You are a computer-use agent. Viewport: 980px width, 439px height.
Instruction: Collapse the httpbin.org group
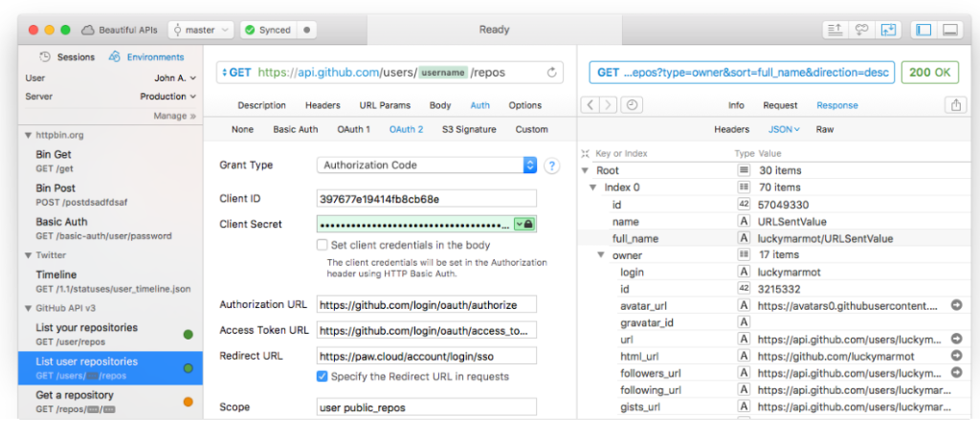click(28, 135)
